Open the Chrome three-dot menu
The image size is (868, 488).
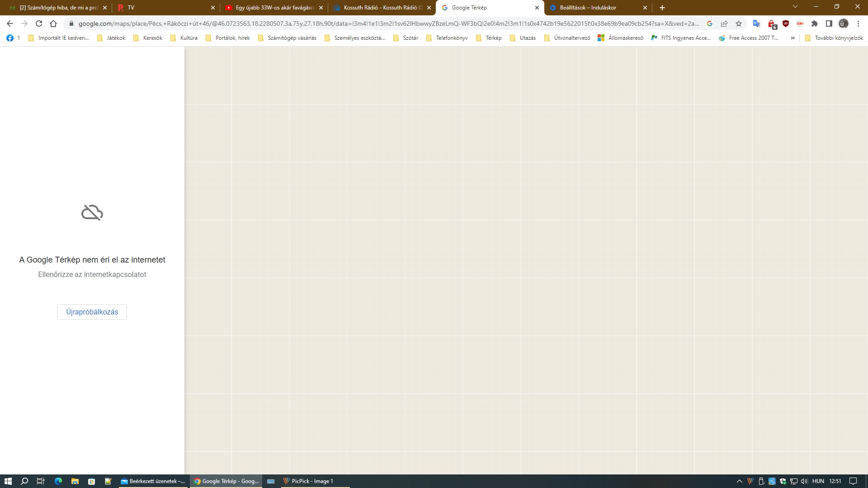click(858, 23)
